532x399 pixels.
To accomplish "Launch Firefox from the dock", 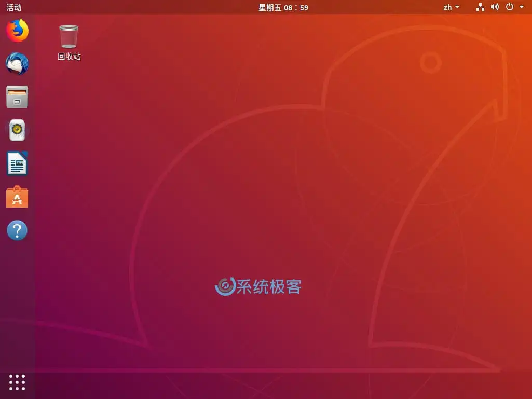I will 17,31.
